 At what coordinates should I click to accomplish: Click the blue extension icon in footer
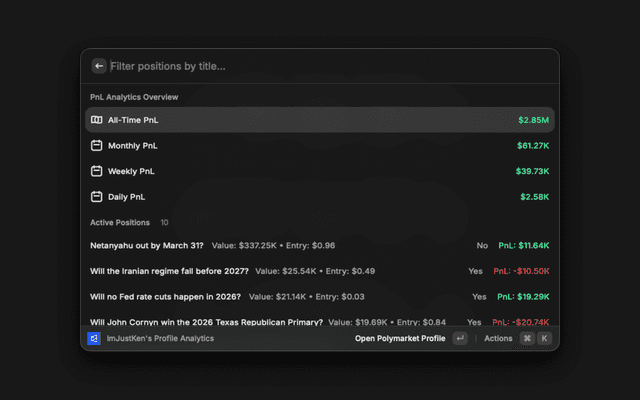point(94,339)
